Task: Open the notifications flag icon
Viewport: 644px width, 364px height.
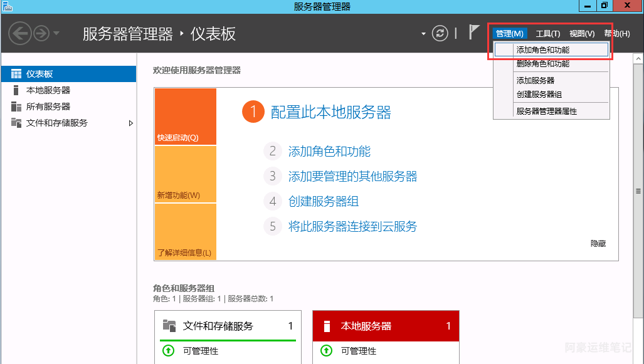Action: 475,33
